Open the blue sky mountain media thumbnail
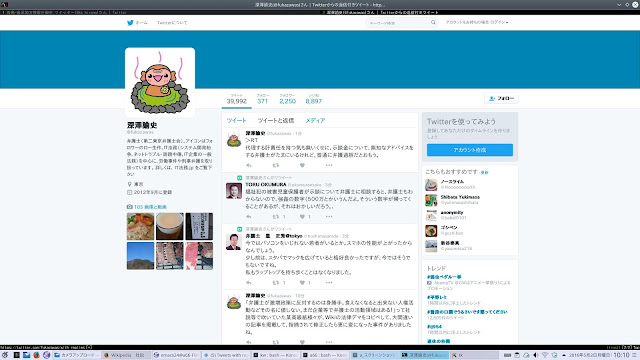This screenshot has width=640, height=360. click(x=140, y=256)
